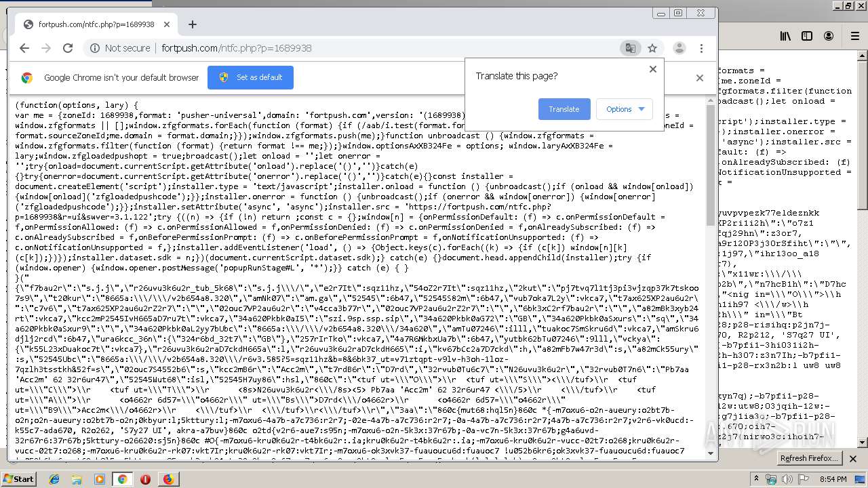
Task: Dismiss the Refresh Firefox notification
Action: coord(854,458)
